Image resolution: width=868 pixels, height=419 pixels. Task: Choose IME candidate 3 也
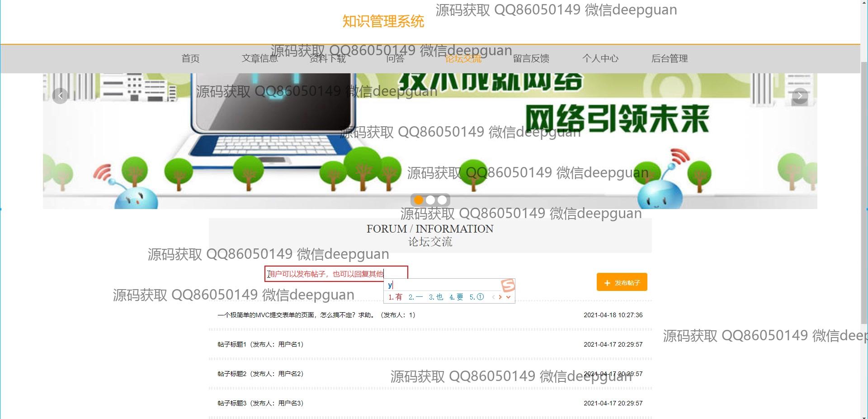(436, 297)
